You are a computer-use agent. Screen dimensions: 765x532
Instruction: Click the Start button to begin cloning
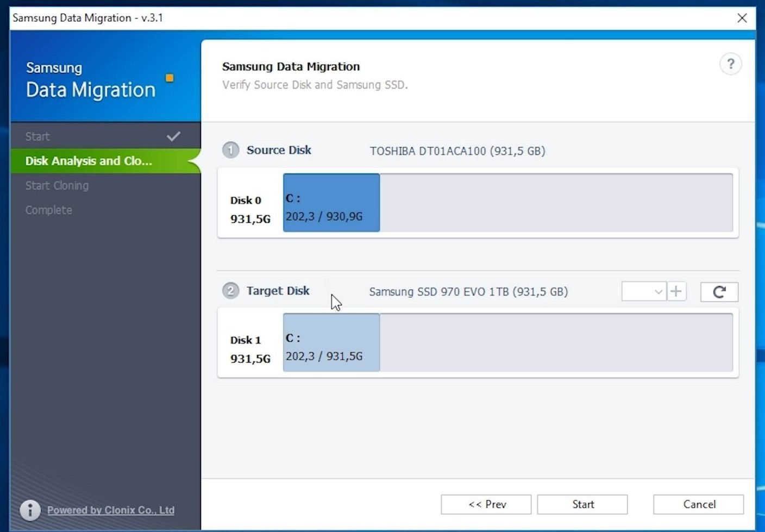pos(582,504)
